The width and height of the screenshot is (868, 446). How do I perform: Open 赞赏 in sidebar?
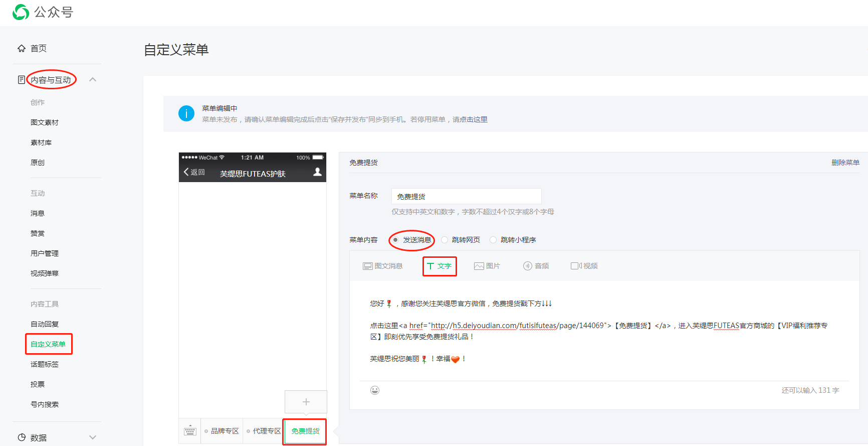click(38, 233)
